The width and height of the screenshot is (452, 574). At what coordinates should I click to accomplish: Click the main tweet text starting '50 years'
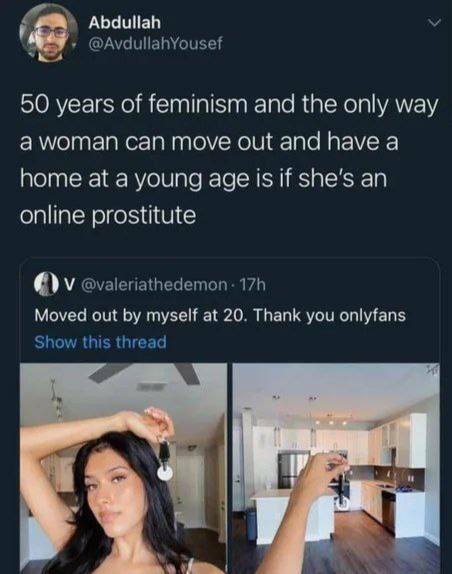[x=229, y=160]
